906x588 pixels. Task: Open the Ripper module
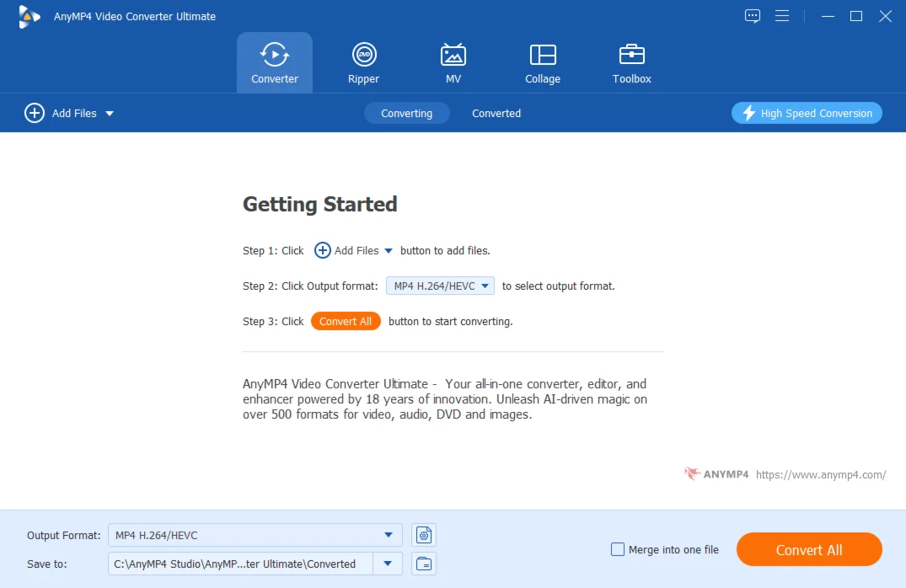point(363,63)
